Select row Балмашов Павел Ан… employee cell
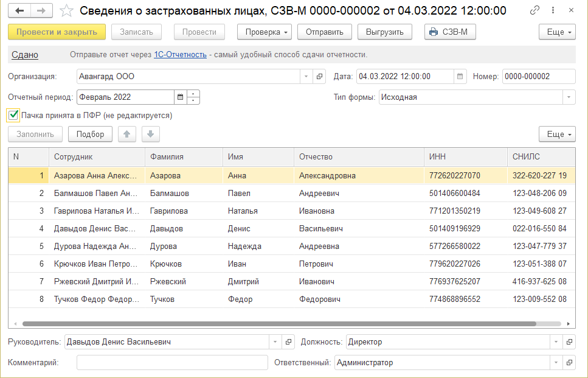Screen dimensions: 588x378 click(x=97, y=194)
